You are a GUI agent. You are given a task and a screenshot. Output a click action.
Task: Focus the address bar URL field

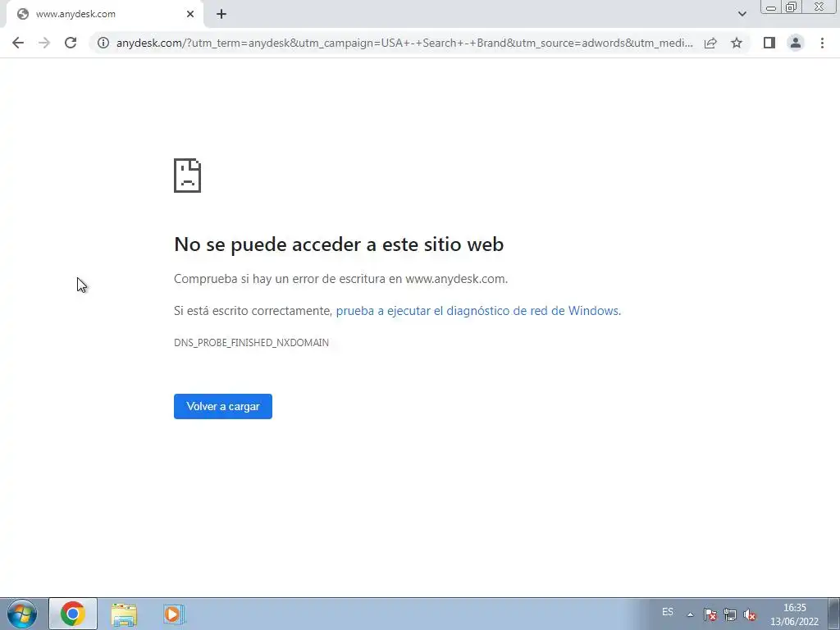404,43
